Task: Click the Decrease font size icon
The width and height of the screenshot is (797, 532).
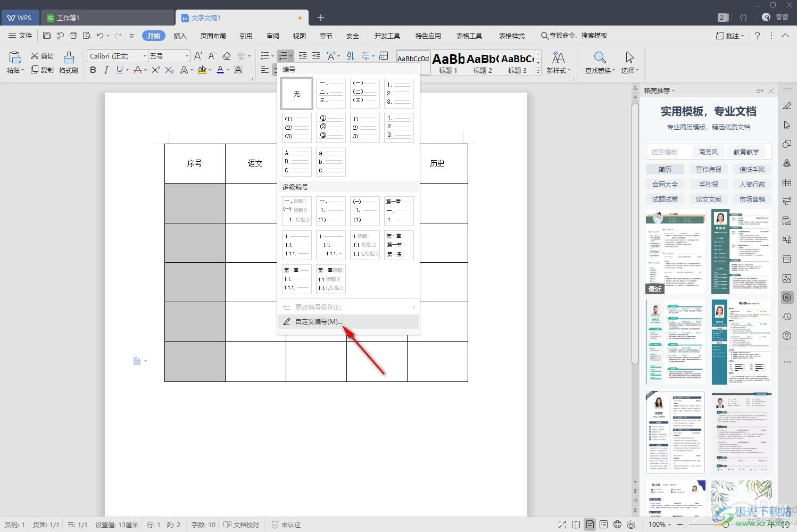Action: (x=212, y=56)
